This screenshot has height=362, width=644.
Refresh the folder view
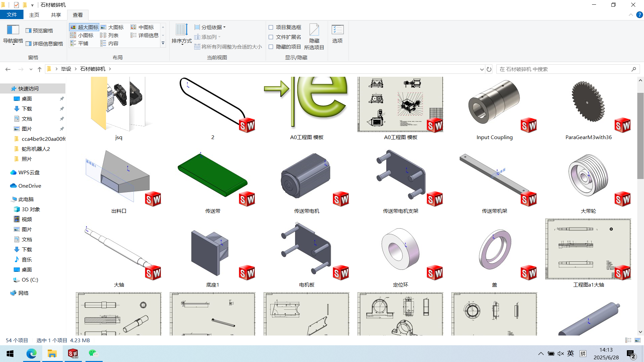click(489, 69)
